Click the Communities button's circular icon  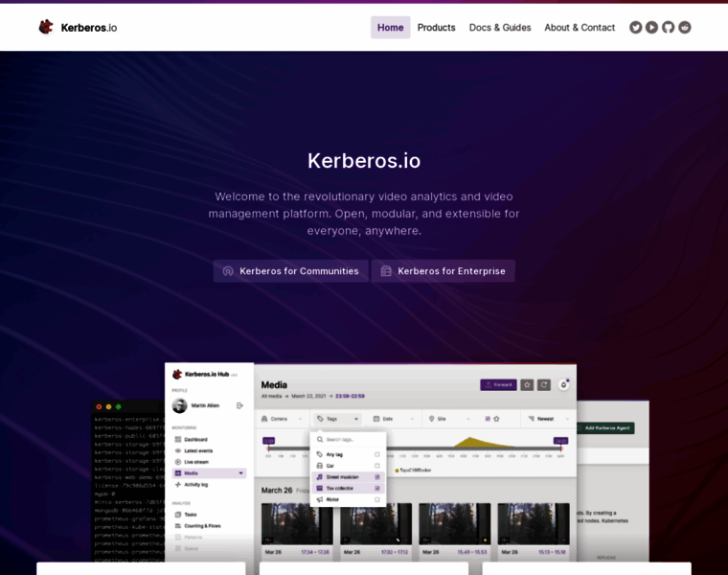coord(228,271)
